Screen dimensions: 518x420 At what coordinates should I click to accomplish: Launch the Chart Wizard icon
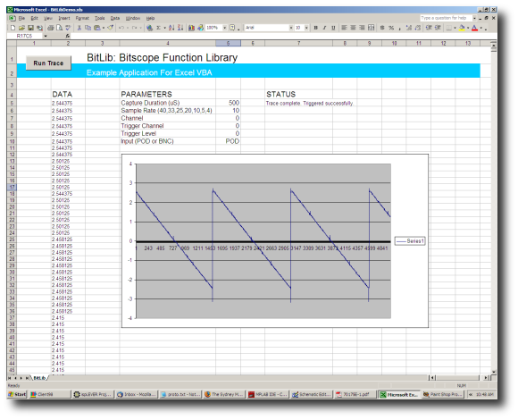pos(191,28)
